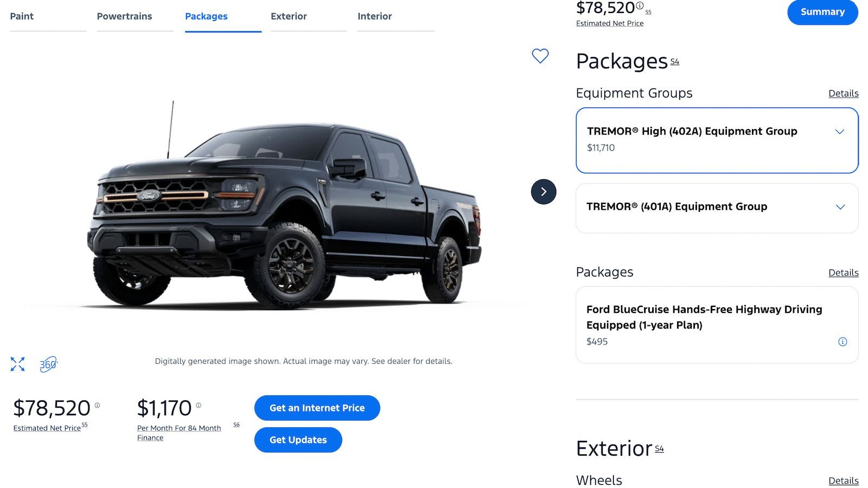Screen dimensions: 868x488
Task: Expand TREMOR High (402A) details chevron
Action: point(840,131)
